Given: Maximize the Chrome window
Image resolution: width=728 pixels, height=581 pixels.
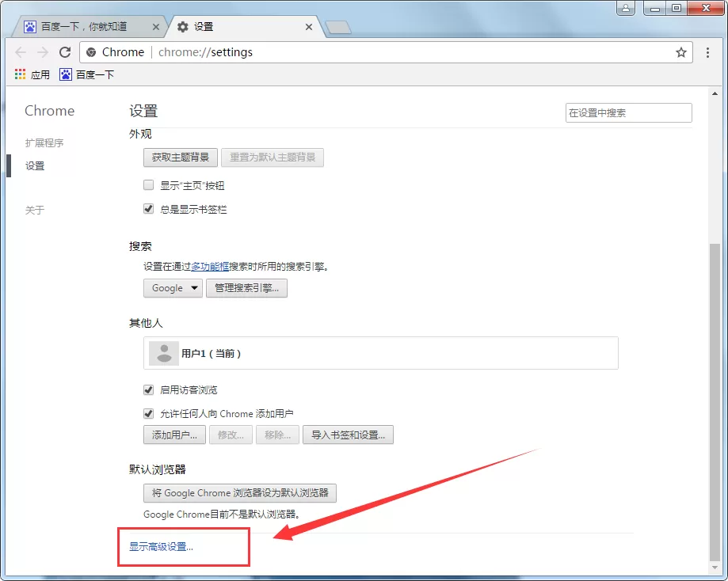Looking at the screenshot, I should 677,8.
